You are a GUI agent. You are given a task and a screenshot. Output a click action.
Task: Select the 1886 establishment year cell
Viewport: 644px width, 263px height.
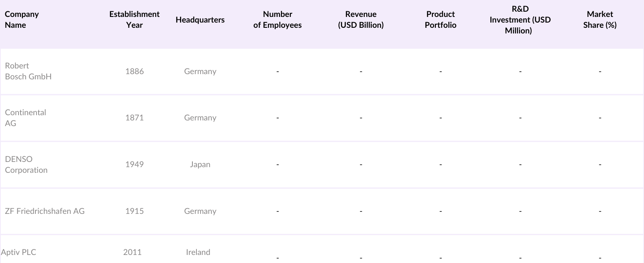coord(134,71)
